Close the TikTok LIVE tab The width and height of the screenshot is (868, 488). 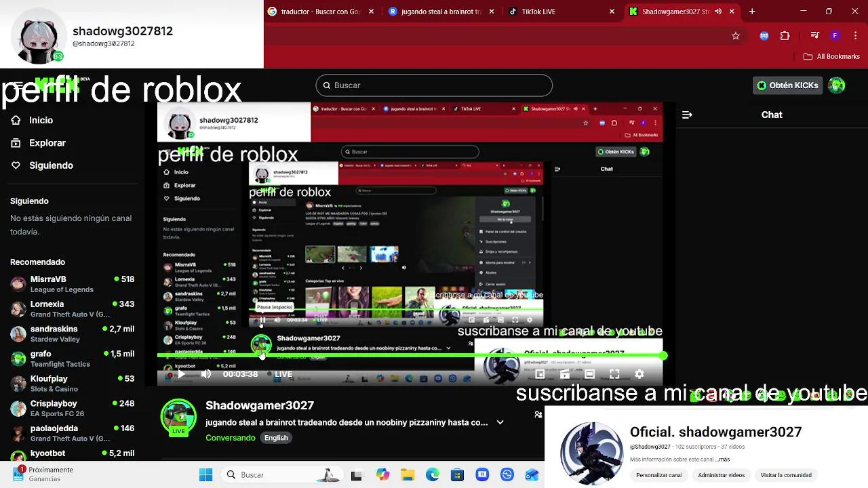612,12
